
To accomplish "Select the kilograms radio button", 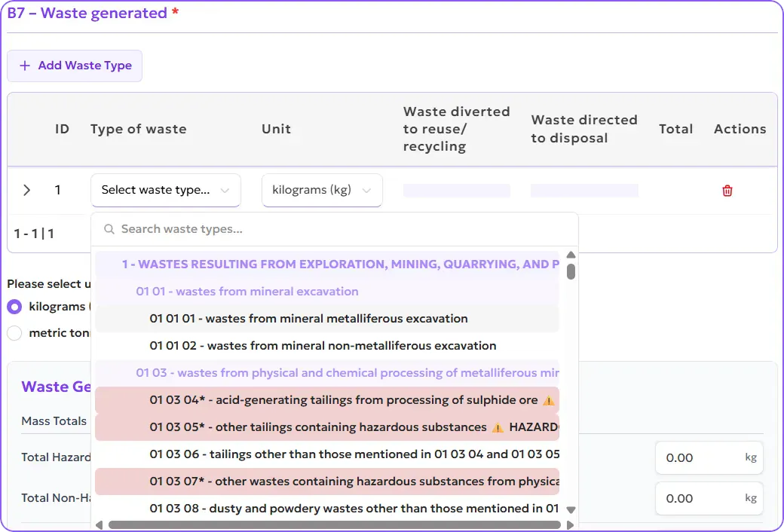I will (x=14, y=307).
